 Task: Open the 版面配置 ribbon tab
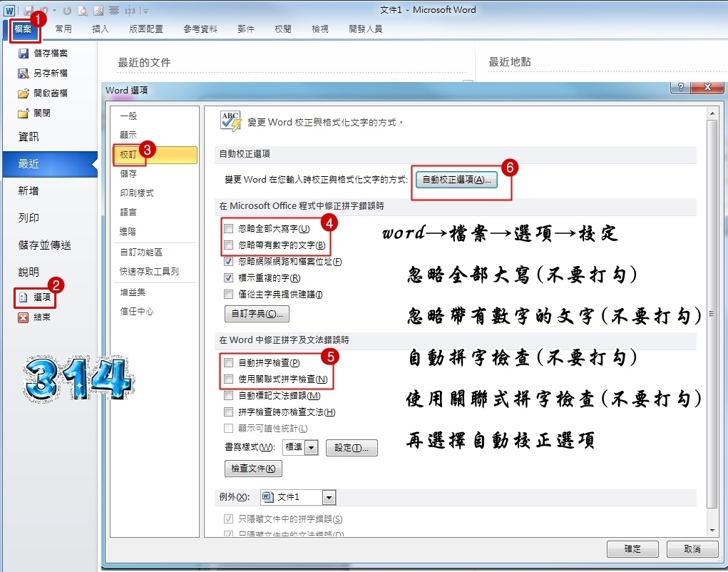click(146, 29)
